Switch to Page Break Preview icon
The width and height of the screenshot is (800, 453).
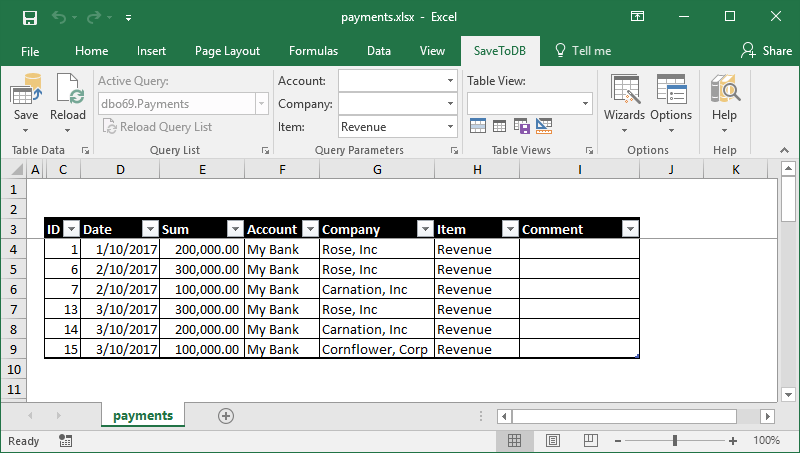[x=590, y=440]
